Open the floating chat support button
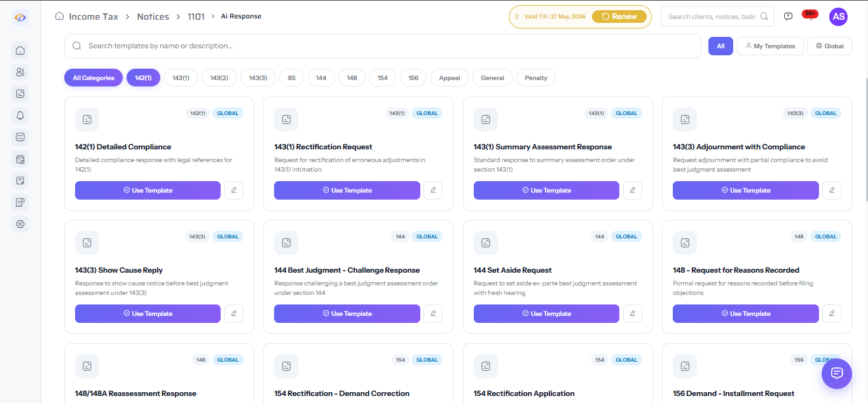 coord(837,373)
